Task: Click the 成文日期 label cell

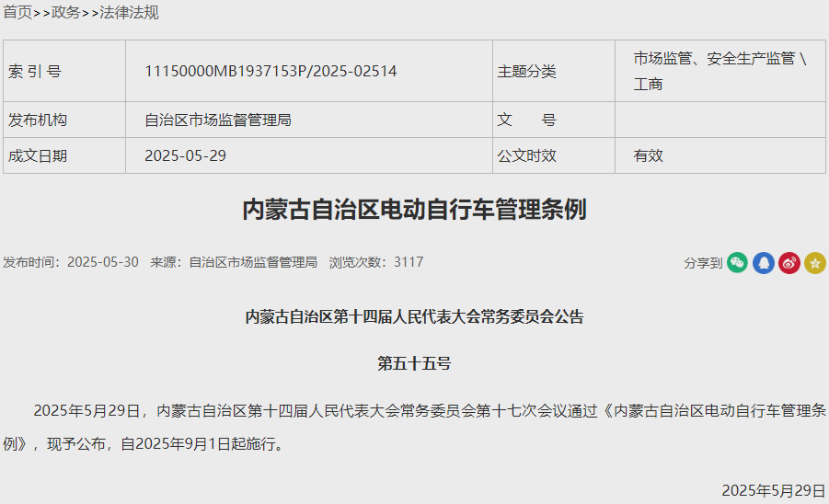Action: [64, 155]
